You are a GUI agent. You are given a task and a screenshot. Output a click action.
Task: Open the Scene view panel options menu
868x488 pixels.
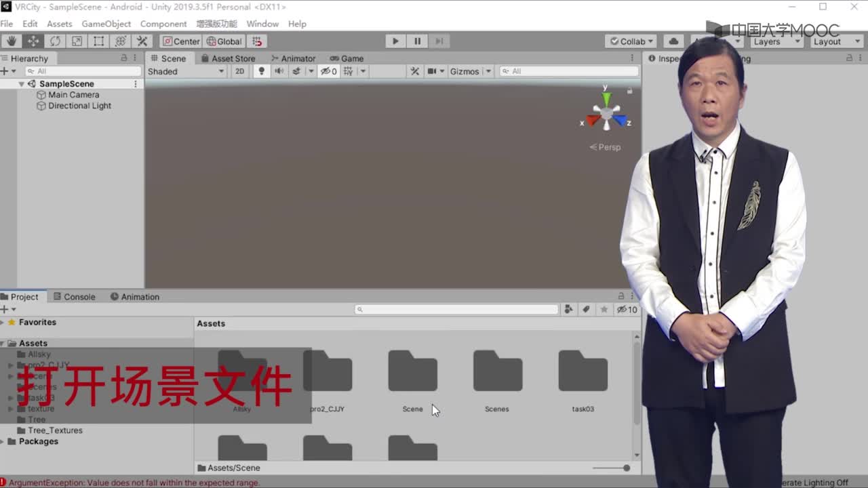tap(632, 58)
